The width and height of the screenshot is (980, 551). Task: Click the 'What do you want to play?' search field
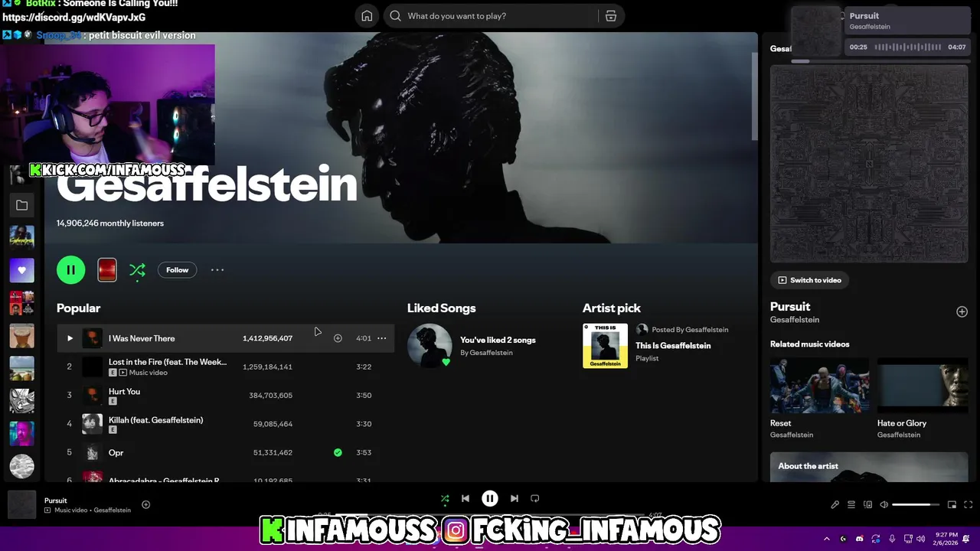492,16
